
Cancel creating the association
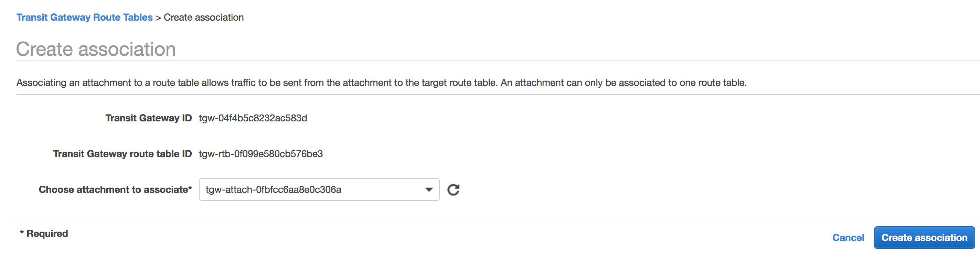848,238
